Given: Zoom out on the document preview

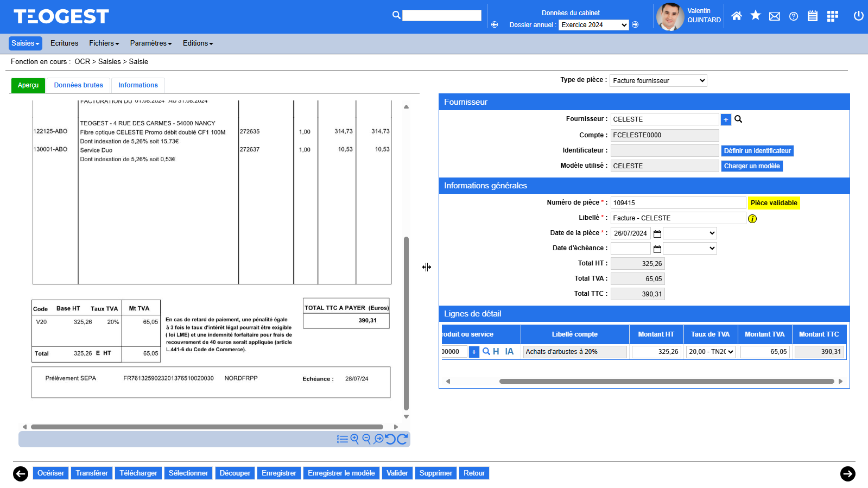Looking at the screenshot, I should 366,439.
